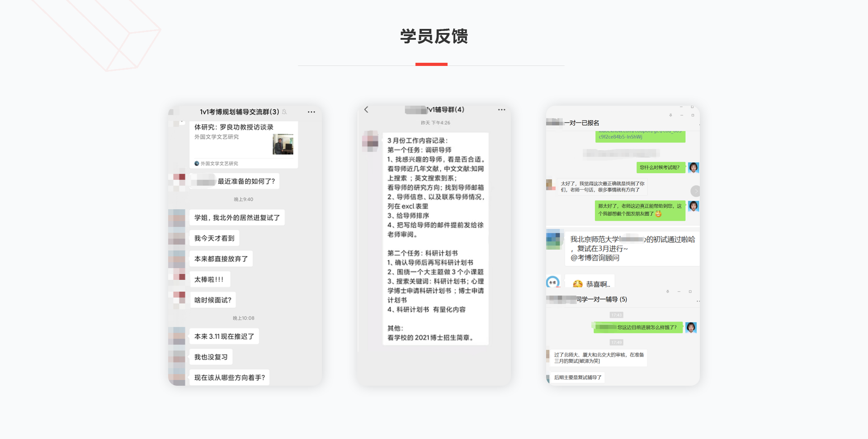Select the 啥时候面试? chat bubble

pyautogui.click(x=212, y=300)
